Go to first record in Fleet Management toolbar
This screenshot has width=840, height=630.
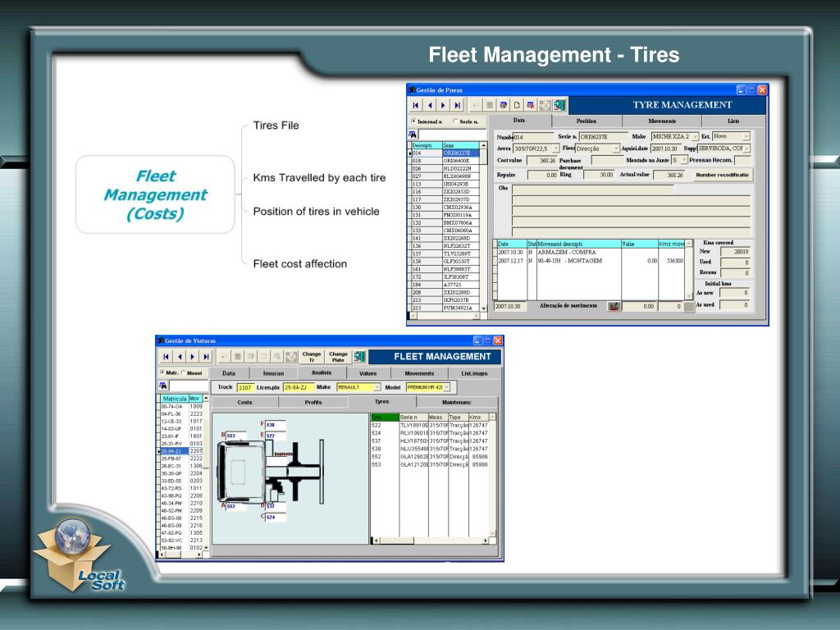(166, 356)
